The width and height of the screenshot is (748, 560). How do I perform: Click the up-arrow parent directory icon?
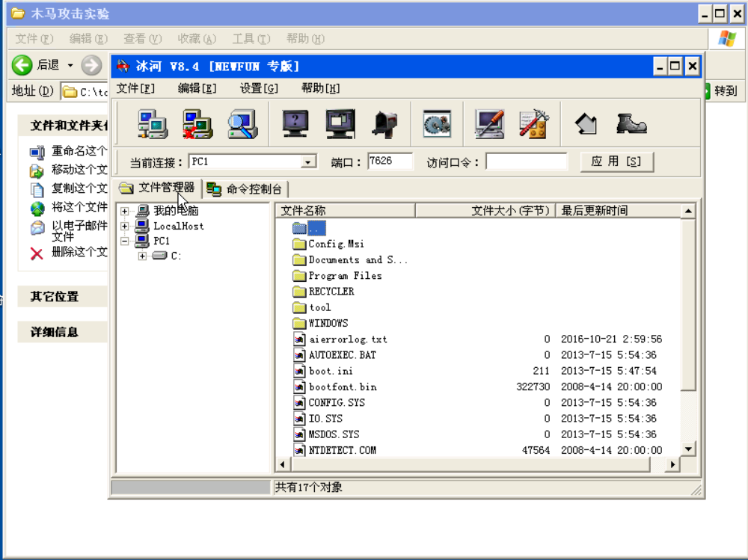tap(586, 124)
